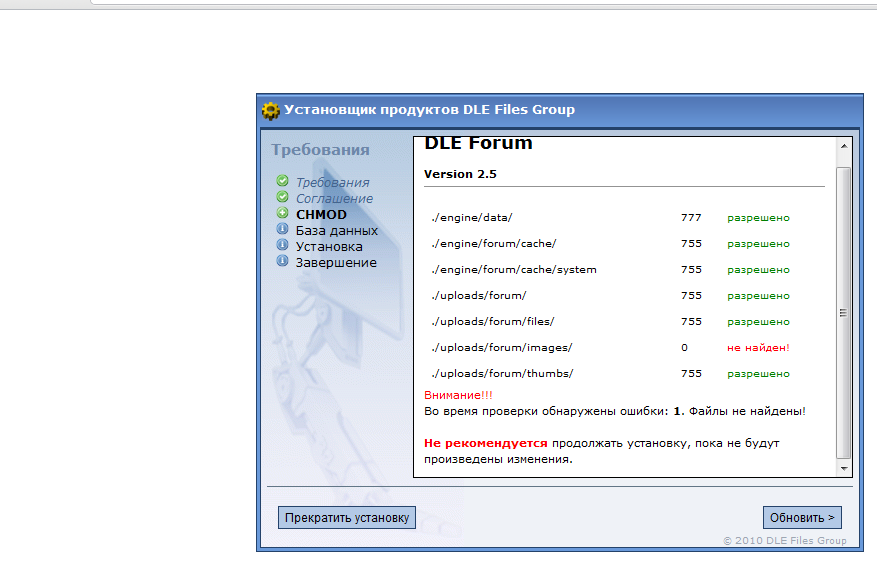Viewport: 877px width, 562px height.
Task: Click the info icon beside Завершение
Action: click(282, 261)
